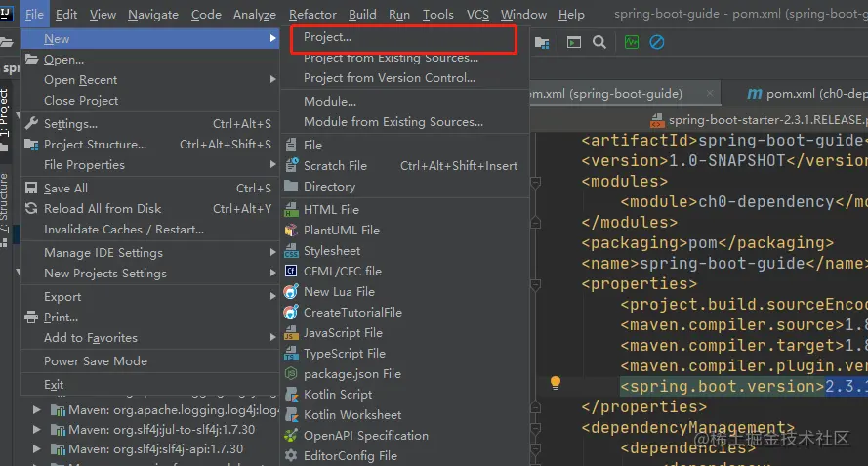Screen dimensions: 868x466
Task: Click the New Lua File icon
Action: pos(291,291)
